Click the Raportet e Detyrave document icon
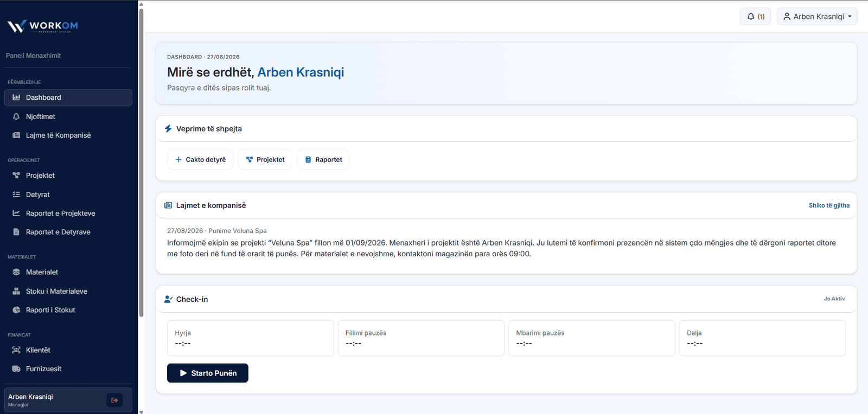The width and height of the screenshot is (868, 414). click(16, 232)
